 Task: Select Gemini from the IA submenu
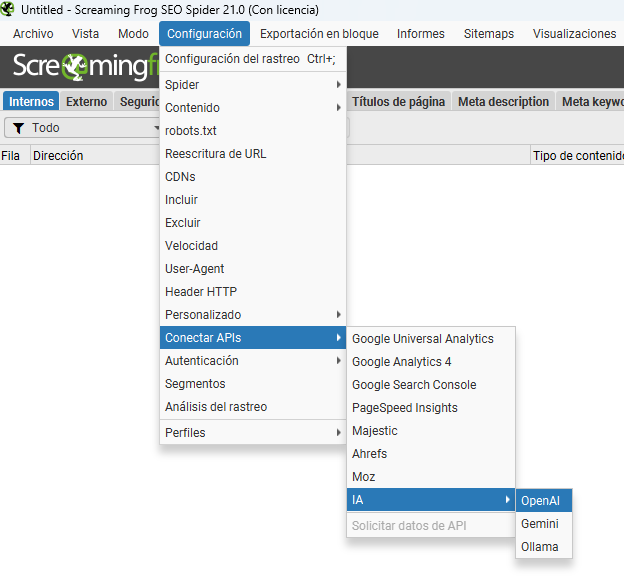click(544, 524)
